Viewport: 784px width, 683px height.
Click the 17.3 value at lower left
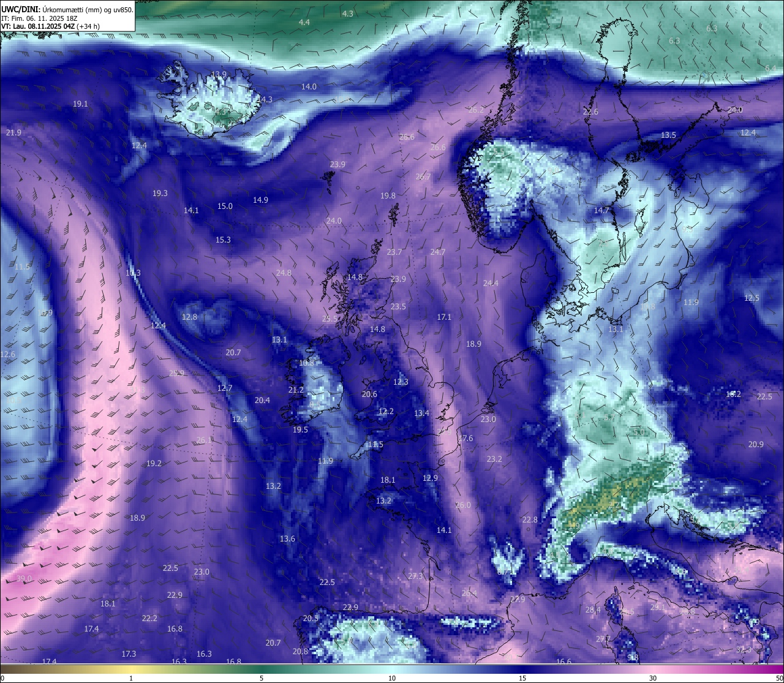pyautogui.click(x=129, y=654)
